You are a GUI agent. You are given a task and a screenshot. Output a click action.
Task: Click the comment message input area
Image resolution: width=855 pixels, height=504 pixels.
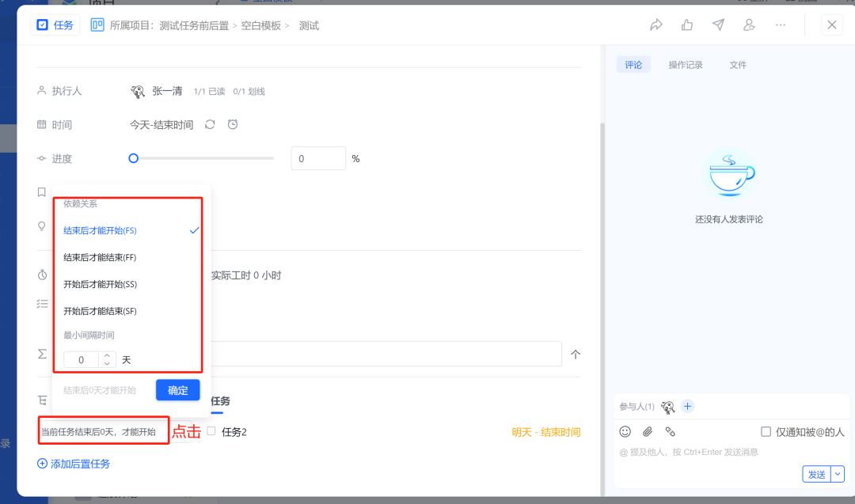pyautogui.click(x=731, y=453)
